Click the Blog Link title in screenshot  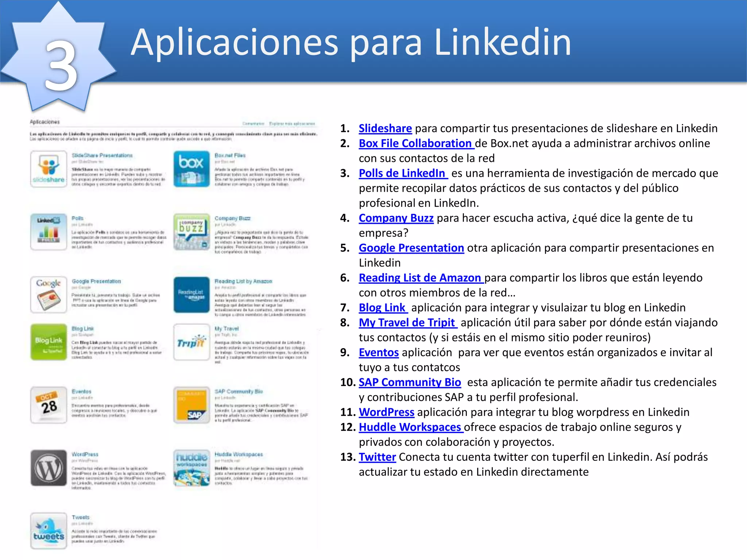tap(83, 328)
